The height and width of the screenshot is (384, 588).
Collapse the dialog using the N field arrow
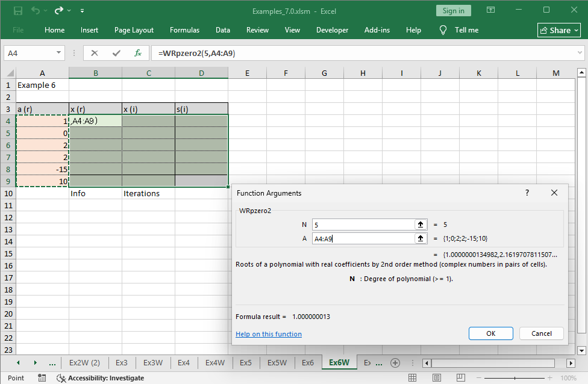tap(420, 225)
